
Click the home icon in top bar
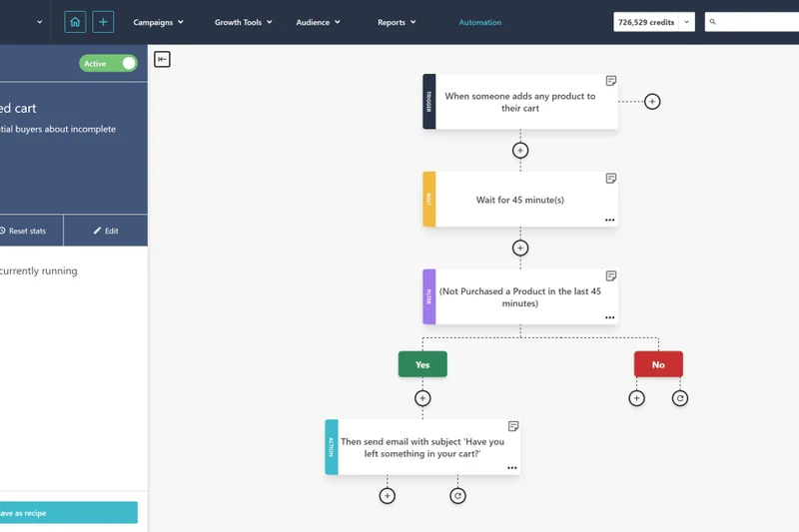coord(75,22)
